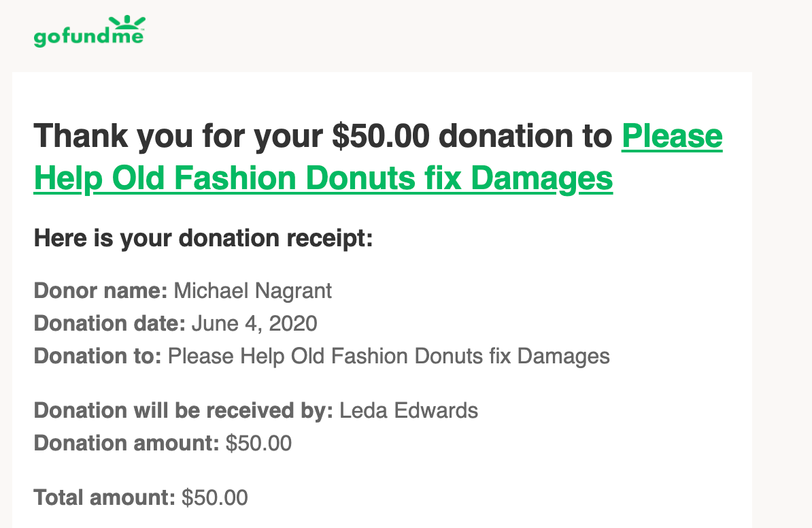
Task: Click the Thank you for your donation heading
Action: [378, 157]
